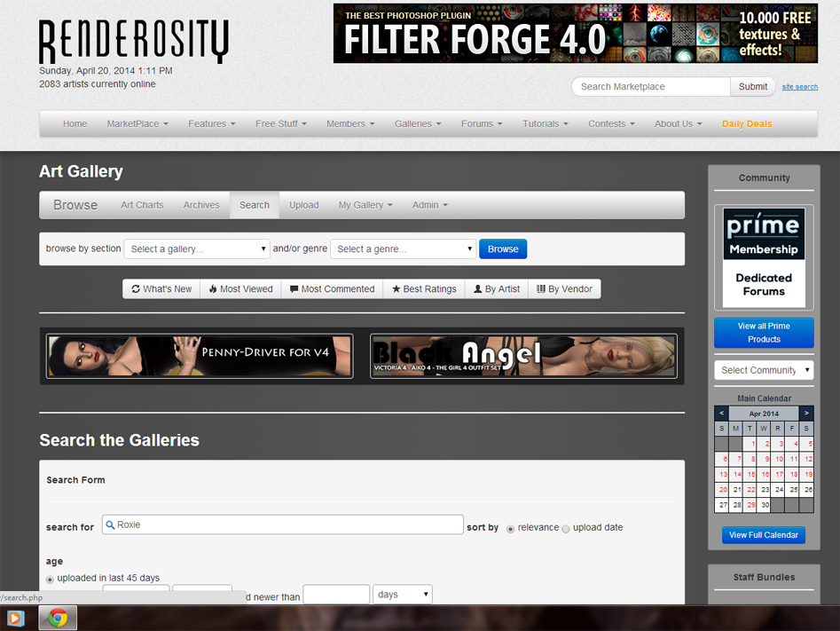Expand the Forums menu
This screenshot has height=631, width=840.
(x=482, y=124)
